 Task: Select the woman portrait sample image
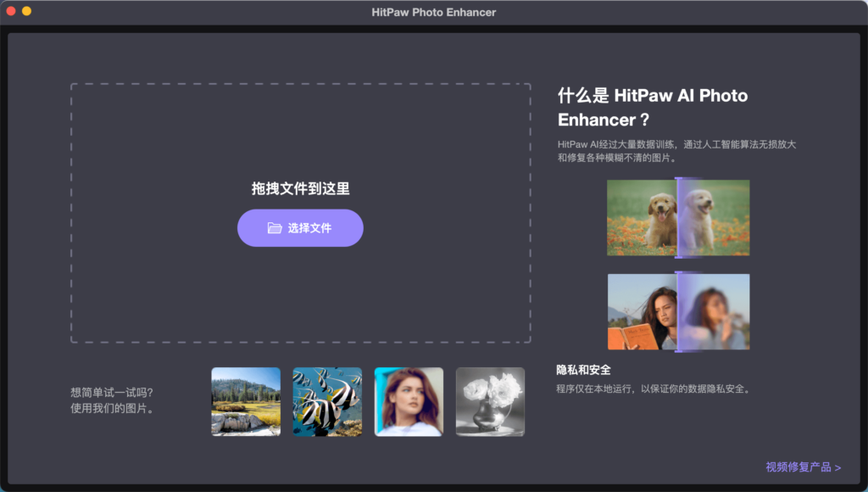pyautogui.click(x=409, y=402)
